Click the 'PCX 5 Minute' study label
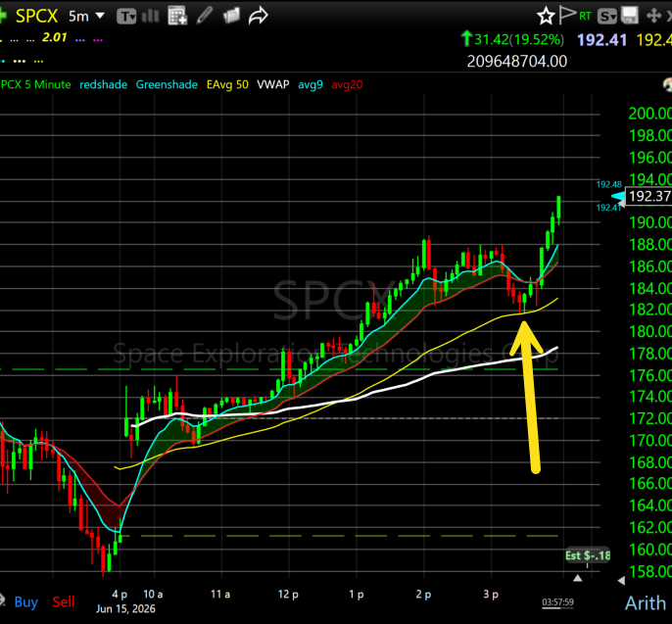Viewport: 672px width, 624px height. (x=35, y=84)
